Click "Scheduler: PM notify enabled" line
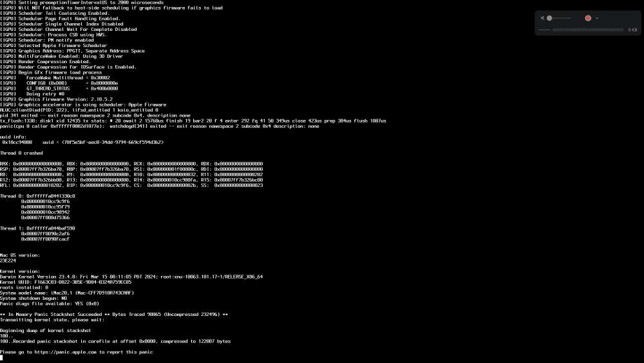Screen dimensions: 644x363 pos(47,40)
